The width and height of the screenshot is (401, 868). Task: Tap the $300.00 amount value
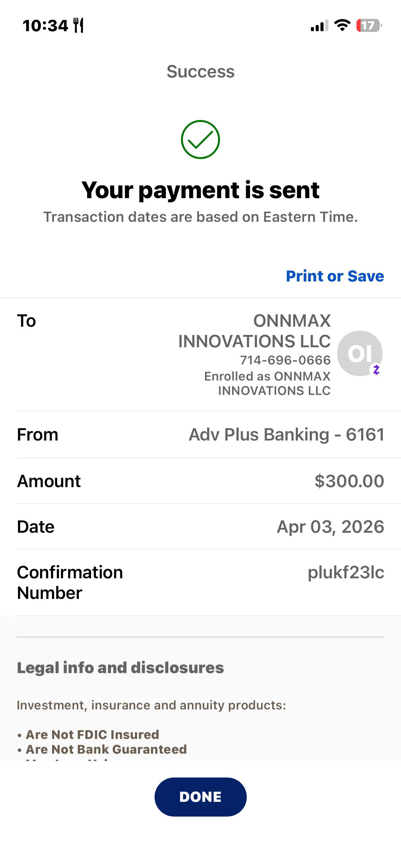(349, 481)
